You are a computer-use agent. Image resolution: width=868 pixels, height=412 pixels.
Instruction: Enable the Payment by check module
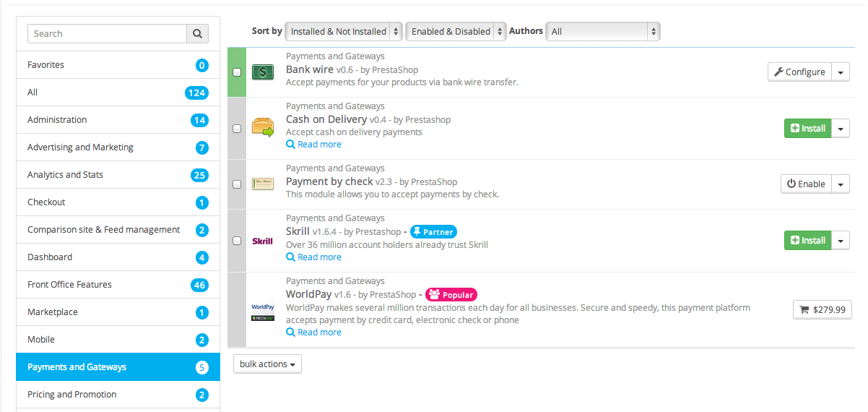pos(806,184)
